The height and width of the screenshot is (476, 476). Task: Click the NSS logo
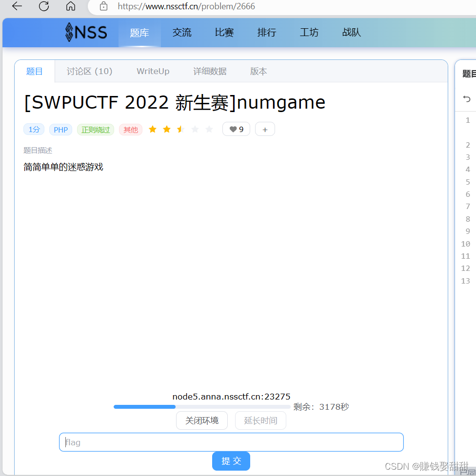click(85, 32)
